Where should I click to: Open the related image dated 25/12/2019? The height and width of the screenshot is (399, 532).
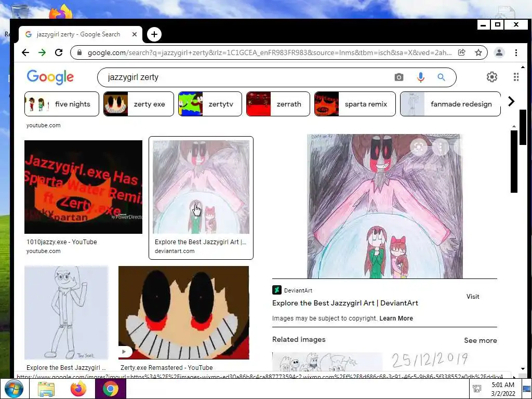click(441, 362)
